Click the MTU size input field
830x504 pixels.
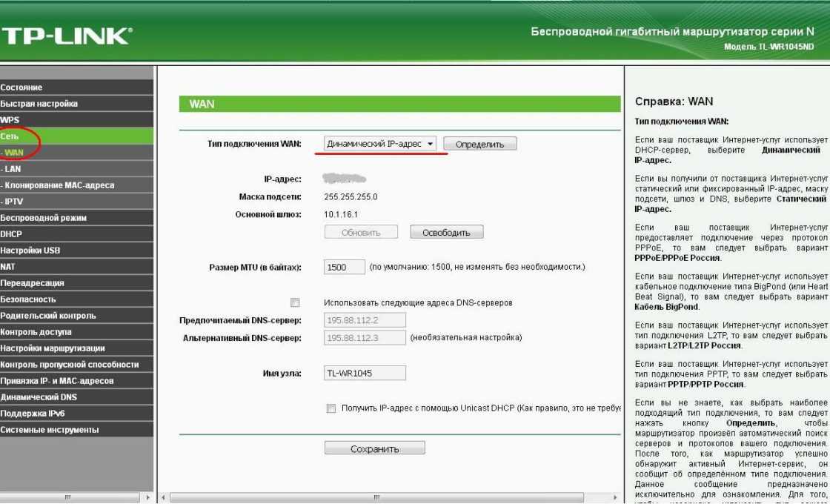point(345,267)
